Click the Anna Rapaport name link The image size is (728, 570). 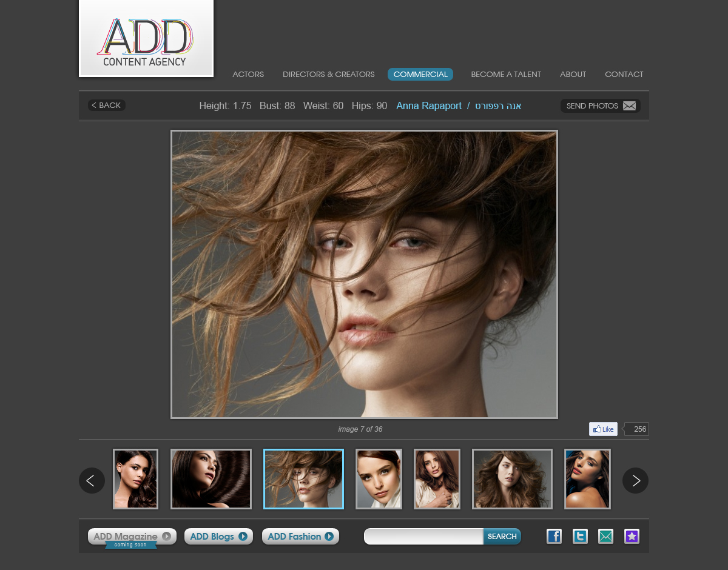[429, 106]
